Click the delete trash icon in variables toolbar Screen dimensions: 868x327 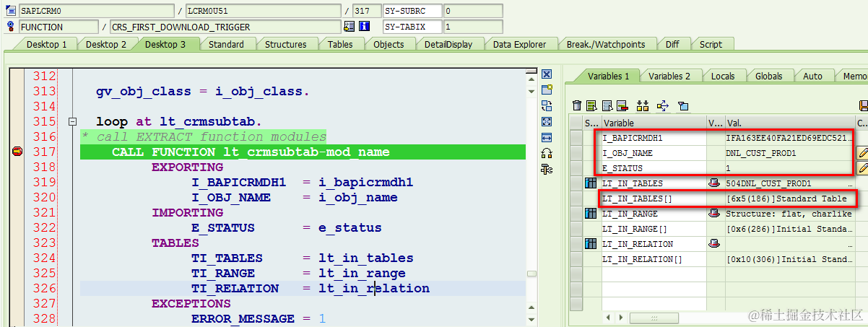[x=577, y=106]
